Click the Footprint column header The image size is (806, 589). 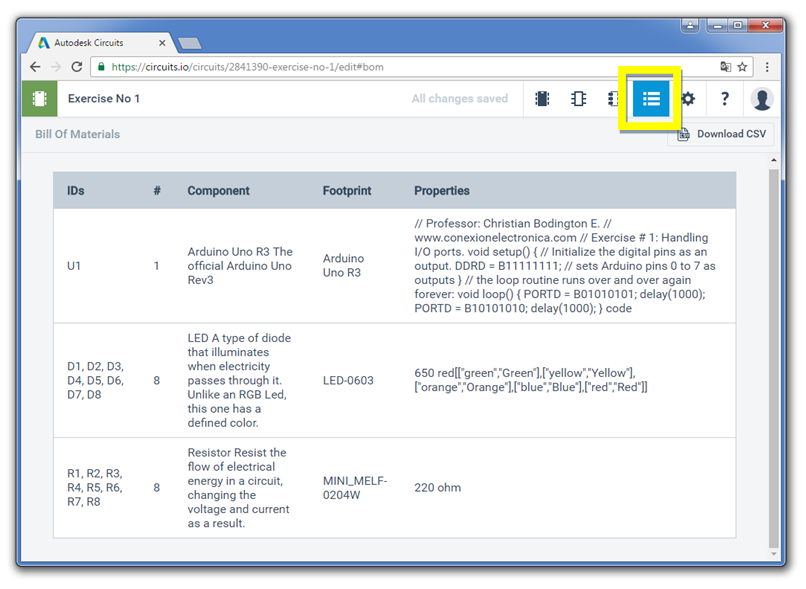tap(347, 191)
